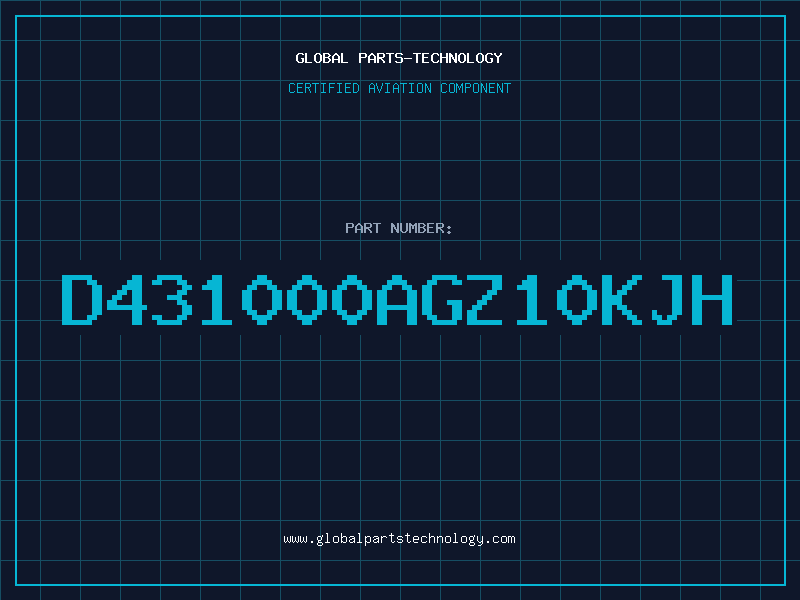This screenshot has width=800, height=600.
Task: Click the CERTIFIED AVIATION COMPONENT subtitle
Action: [x=399, y=88]
